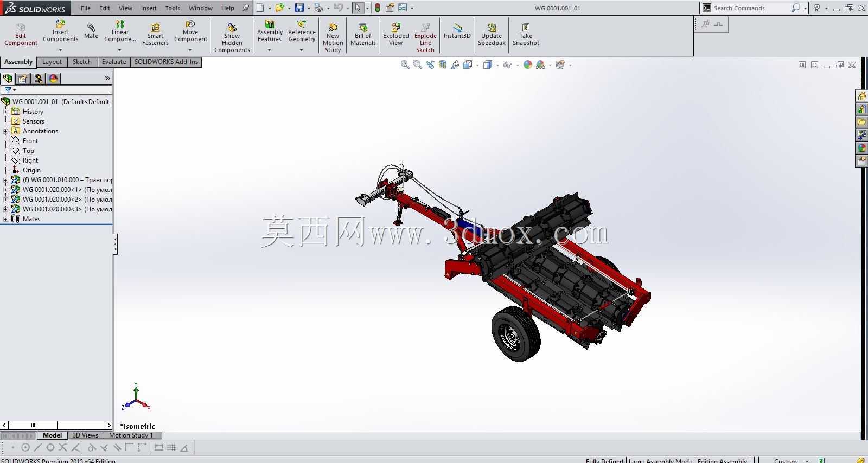Switch to the Evaluate tab
The height and width of the screenshot is (463, 868).
(114, 62)
